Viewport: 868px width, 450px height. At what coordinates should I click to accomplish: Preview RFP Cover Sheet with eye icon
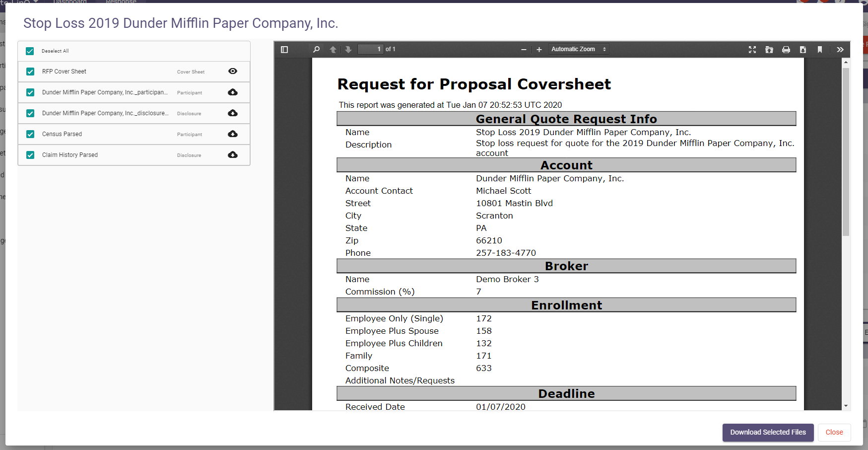pyautogui.click(x=232, y=72)
